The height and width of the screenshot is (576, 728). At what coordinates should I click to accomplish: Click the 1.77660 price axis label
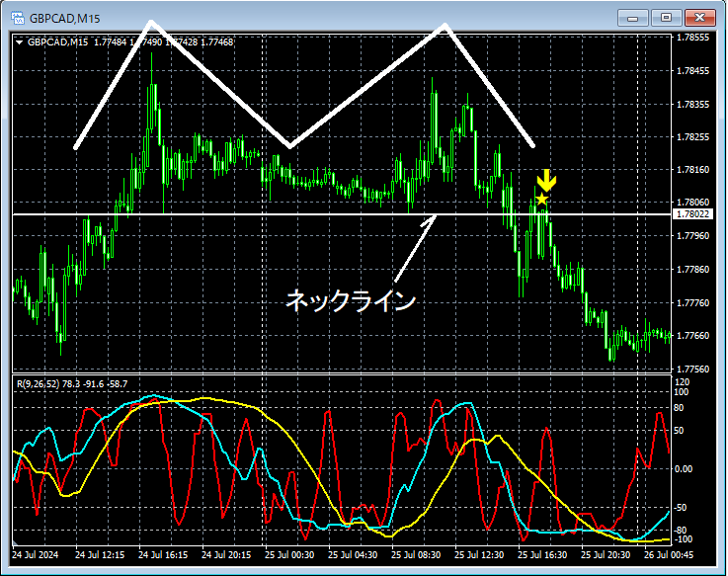(692, 335)
